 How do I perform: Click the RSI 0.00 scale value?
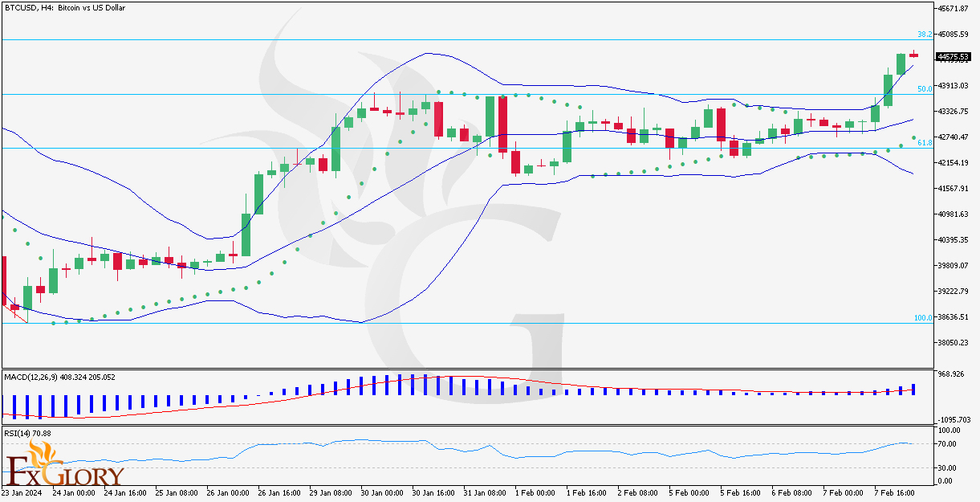944,480
